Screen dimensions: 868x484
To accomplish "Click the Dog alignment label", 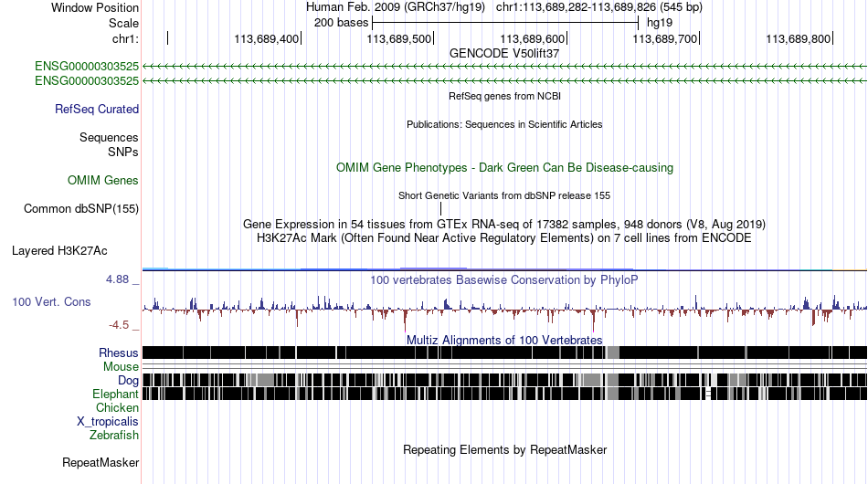I will 128,381.
